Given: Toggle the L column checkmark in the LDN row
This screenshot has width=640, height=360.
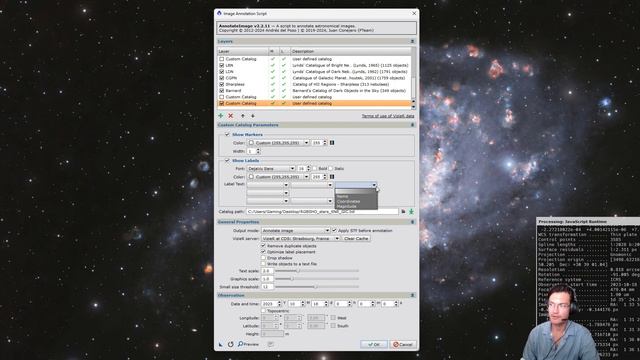Looking at the screenshot, I should 284,71.
